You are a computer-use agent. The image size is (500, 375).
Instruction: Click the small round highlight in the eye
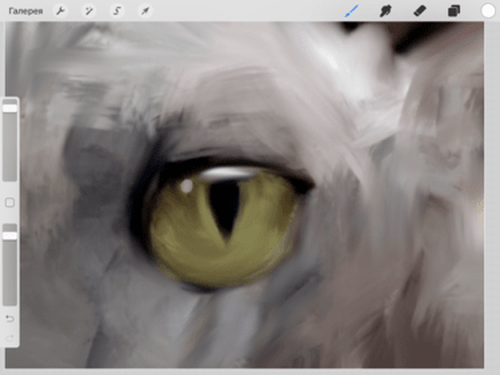(187, 185)
